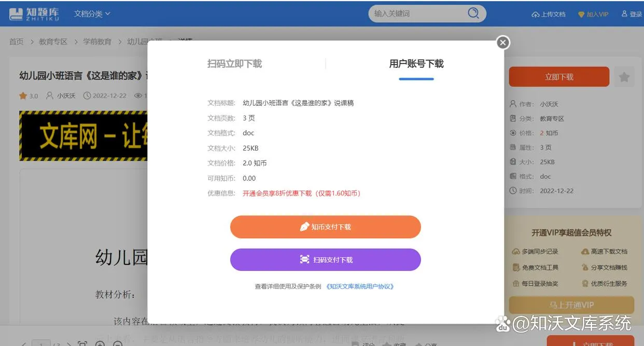Viewport: 644px width, 346px height.
Task: Click the 文档页数 3 页 value in dialog
Action: point(249,118)
